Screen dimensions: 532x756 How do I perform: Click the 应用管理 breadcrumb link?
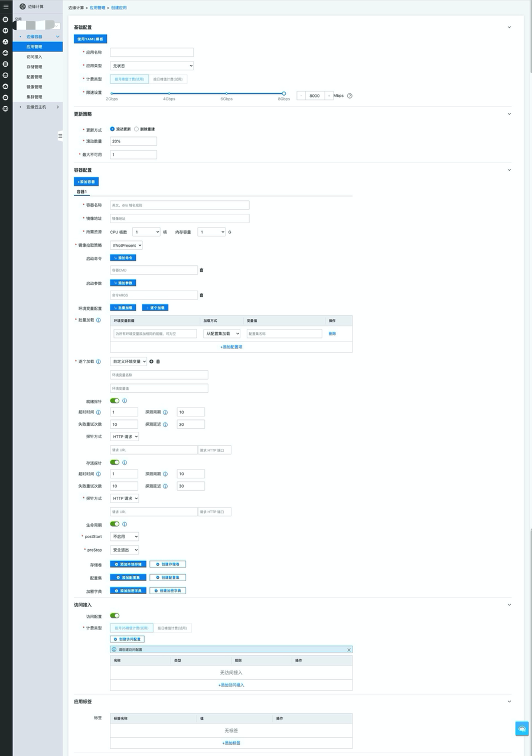click(x=98, y=8)
